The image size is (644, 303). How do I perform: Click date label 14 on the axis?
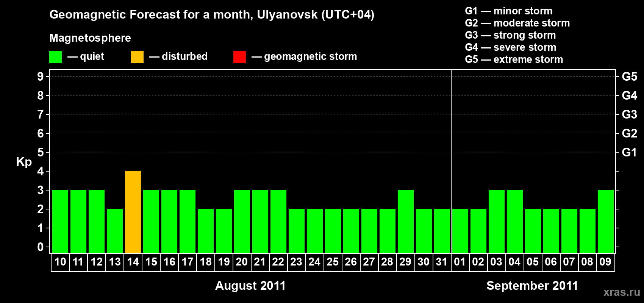133,262
